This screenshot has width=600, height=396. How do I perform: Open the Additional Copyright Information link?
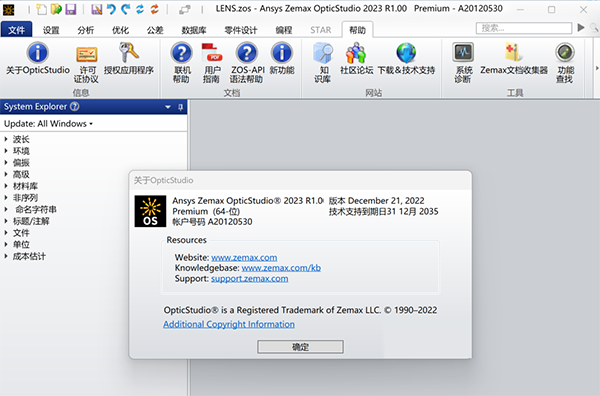[x=229, y=324]
